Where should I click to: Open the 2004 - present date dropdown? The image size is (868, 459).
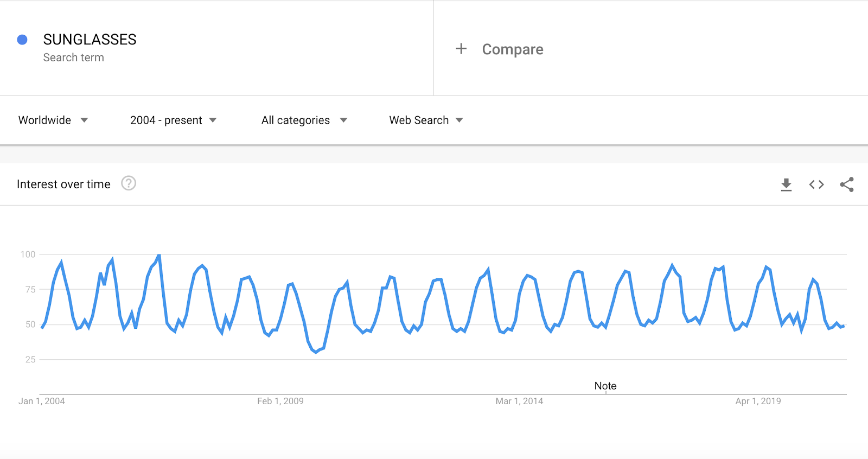173,120
